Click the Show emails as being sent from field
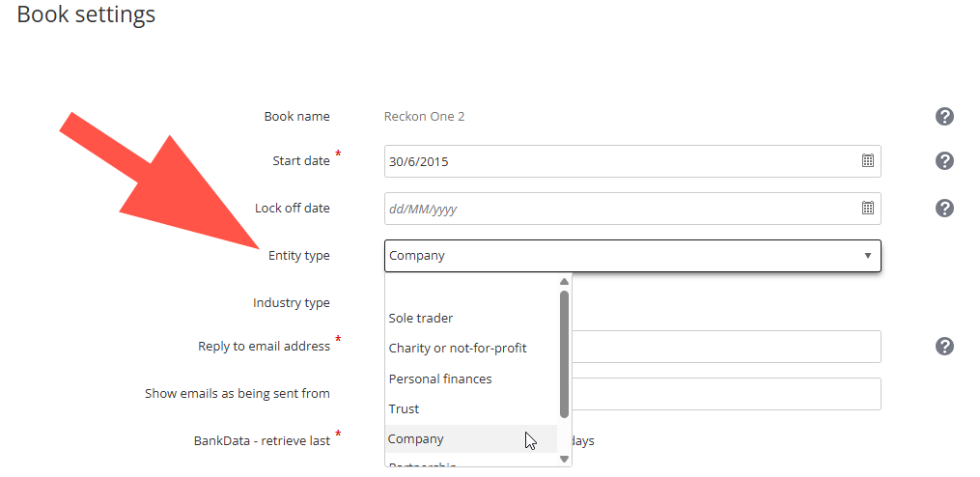This screenshot has width=980, height=477. coord(724,394)
